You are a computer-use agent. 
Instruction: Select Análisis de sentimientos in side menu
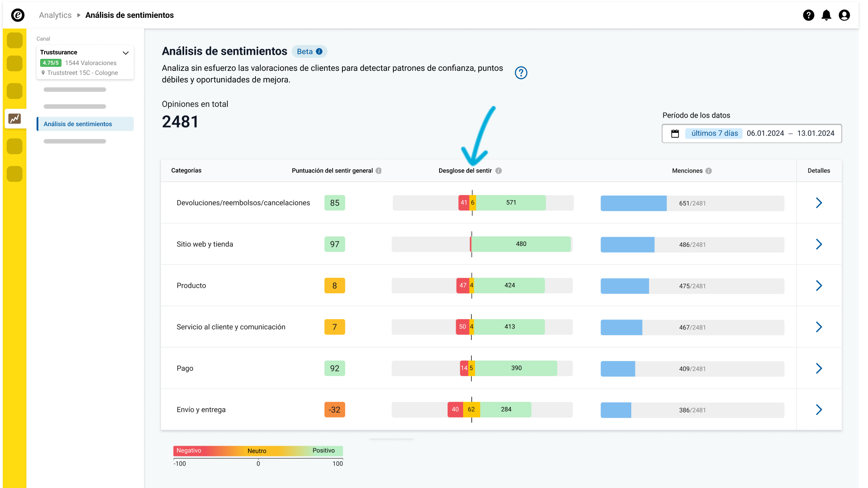[85, 124]
